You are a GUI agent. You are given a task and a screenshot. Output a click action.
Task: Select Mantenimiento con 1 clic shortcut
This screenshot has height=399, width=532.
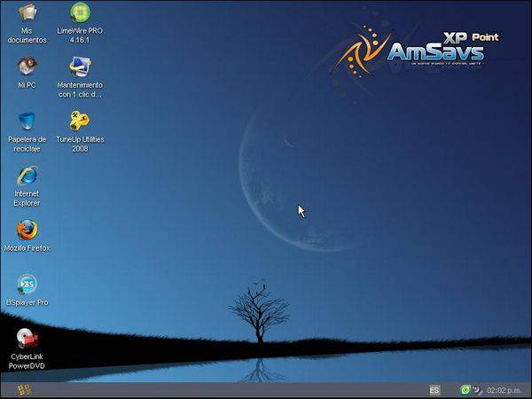click(x=80, y=66)
